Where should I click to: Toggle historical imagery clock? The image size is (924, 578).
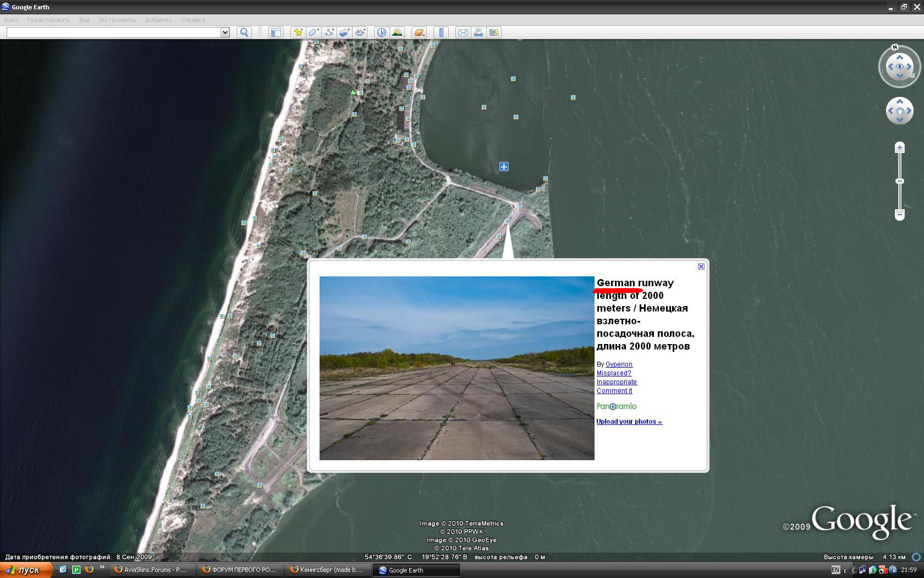(381, 32)
